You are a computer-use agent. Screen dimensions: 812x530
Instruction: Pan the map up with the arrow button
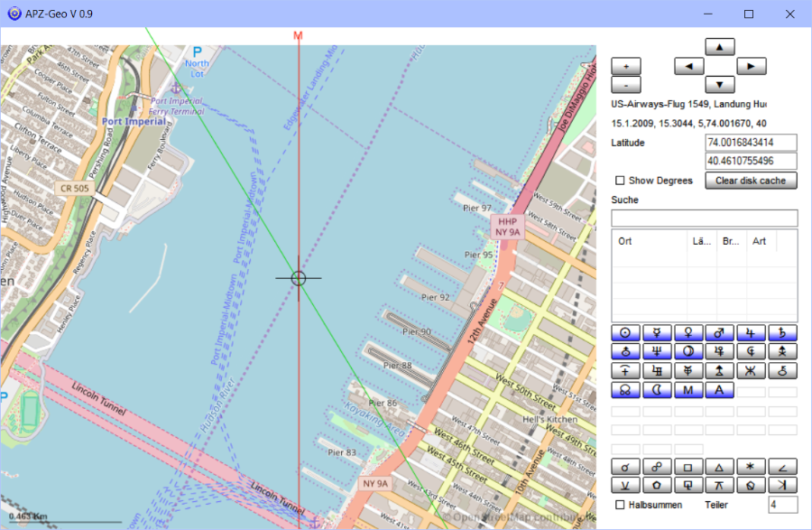click(720, 47)
